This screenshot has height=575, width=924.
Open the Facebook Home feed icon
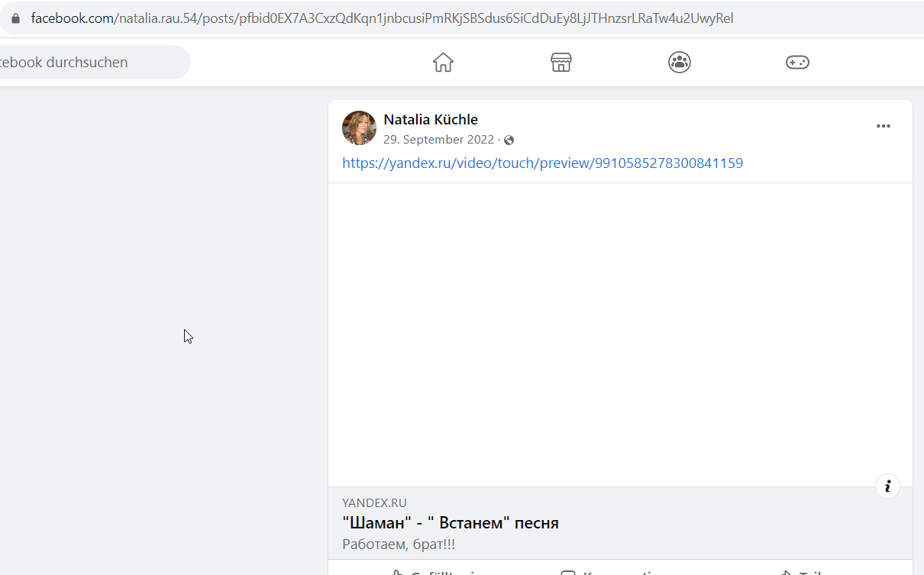[x=443, y=63]
